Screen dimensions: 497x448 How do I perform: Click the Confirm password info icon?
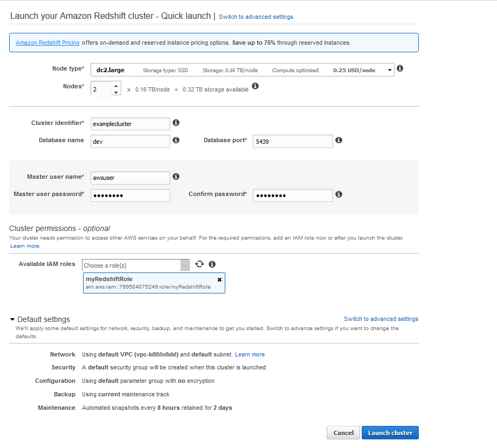pos(339,194)
